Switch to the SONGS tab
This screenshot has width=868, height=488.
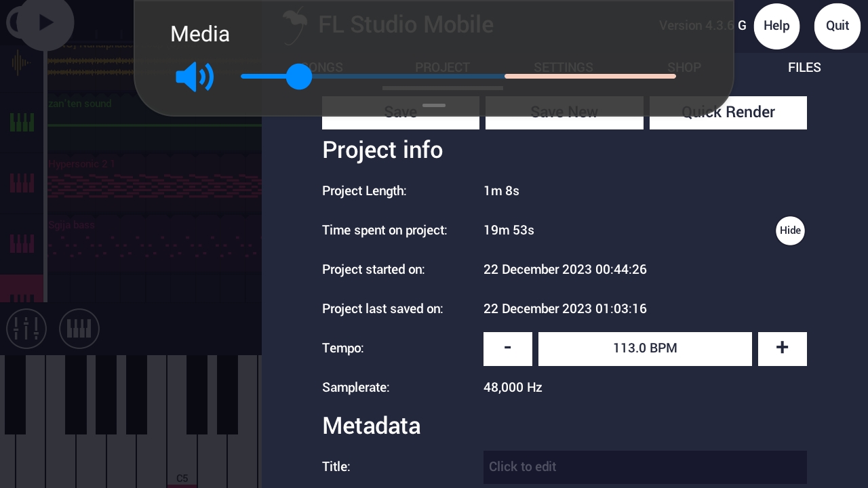(322, 67)
